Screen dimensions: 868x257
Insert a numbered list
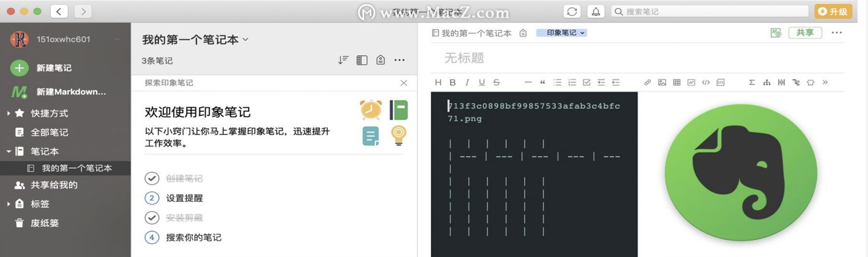coord(572,82)
